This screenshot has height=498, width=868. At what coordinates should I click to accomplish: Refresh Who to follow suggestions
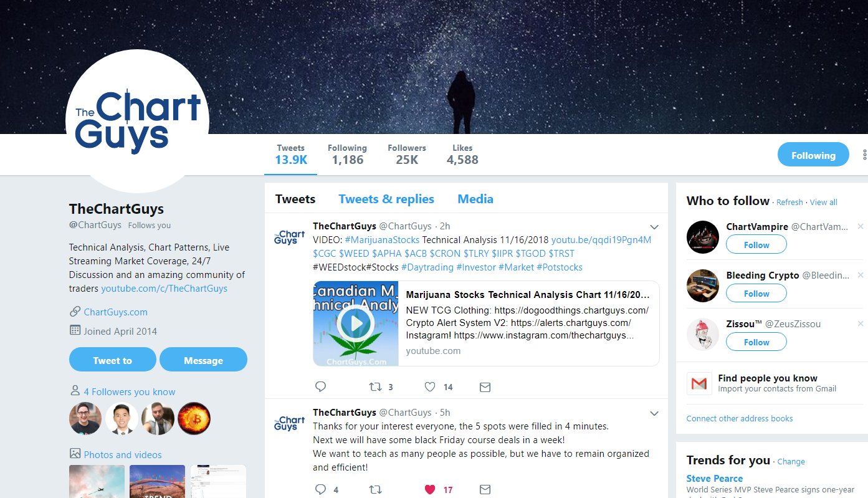[789, 202]
